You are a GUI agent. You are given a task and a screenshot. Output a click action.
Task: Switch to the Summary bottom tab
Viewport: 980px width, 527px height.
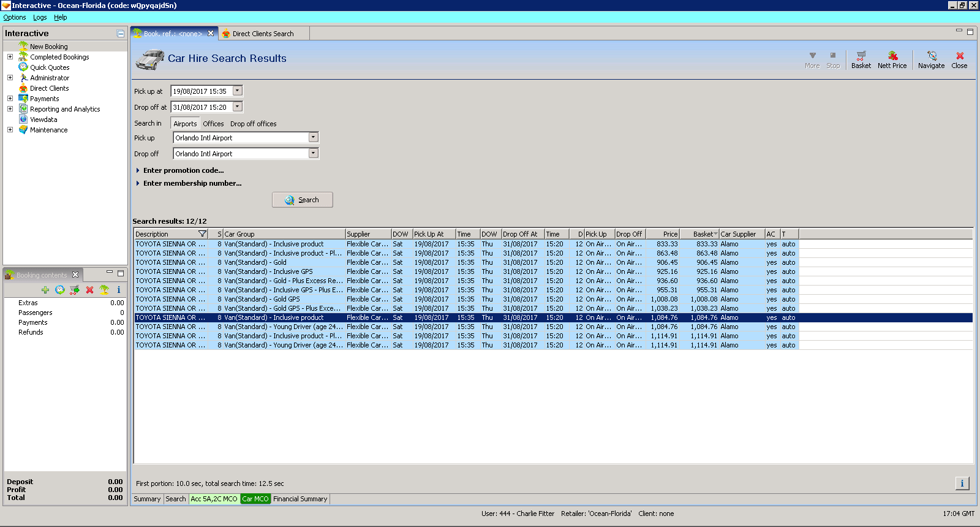point(147,499)
